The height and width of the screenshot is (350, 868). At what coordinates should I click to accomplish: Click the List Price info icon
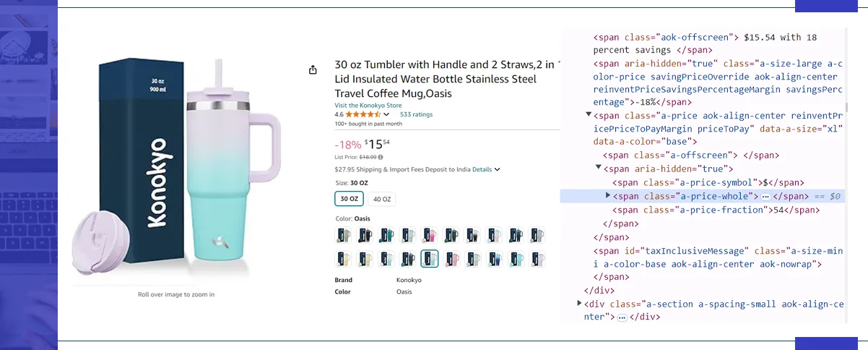[x=381, y=157]
